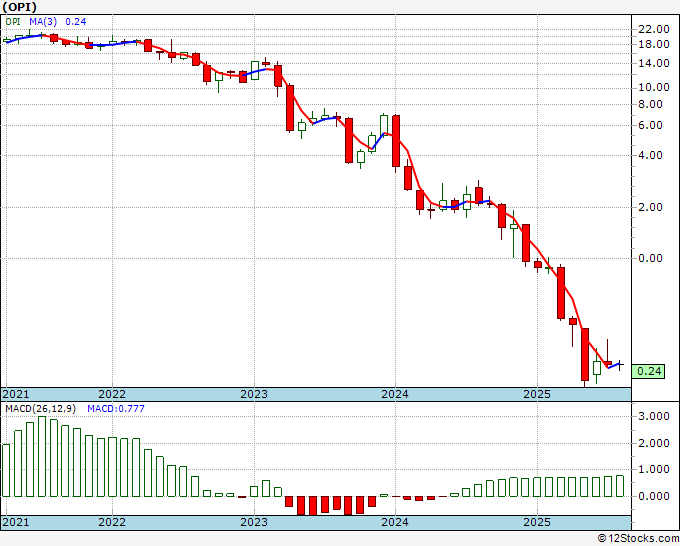Screen dimensions: 680x546
Task: Click the MA(3) 0.24 value label
Action: tap(75, 21)
